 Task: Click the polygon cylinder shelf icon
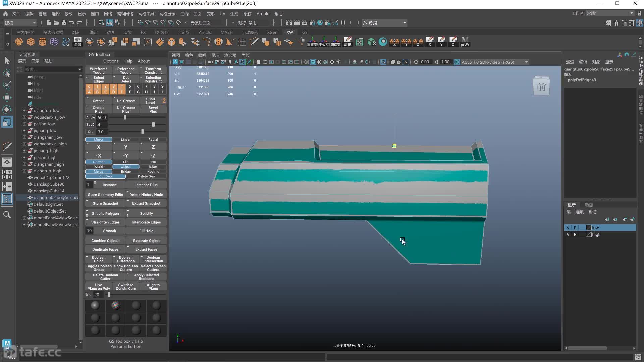(43, 42)
